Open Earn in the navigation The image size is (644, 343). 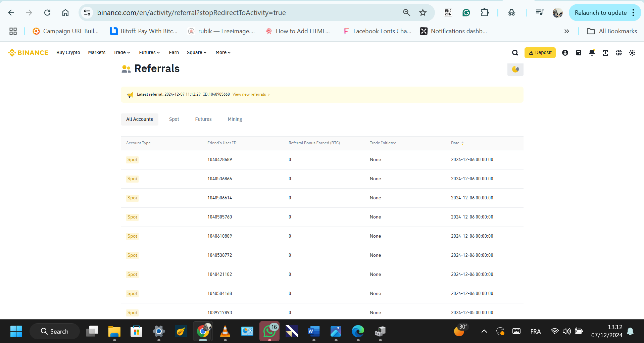tap(174, 53)
